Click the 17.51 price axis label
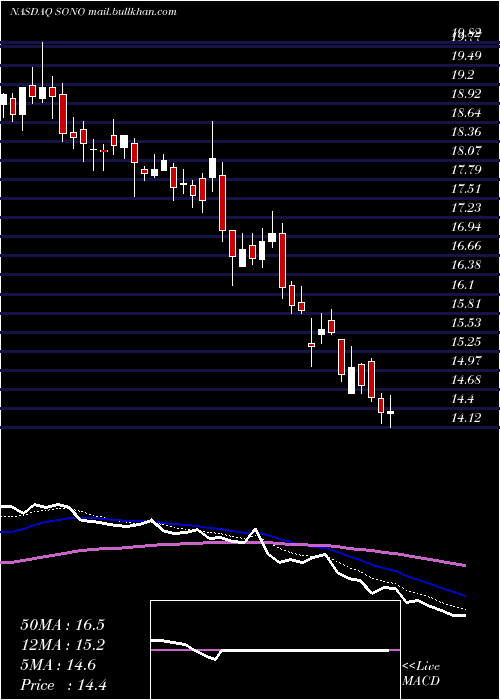The width and height of the screenshot is (500, 700). (466, 188)
